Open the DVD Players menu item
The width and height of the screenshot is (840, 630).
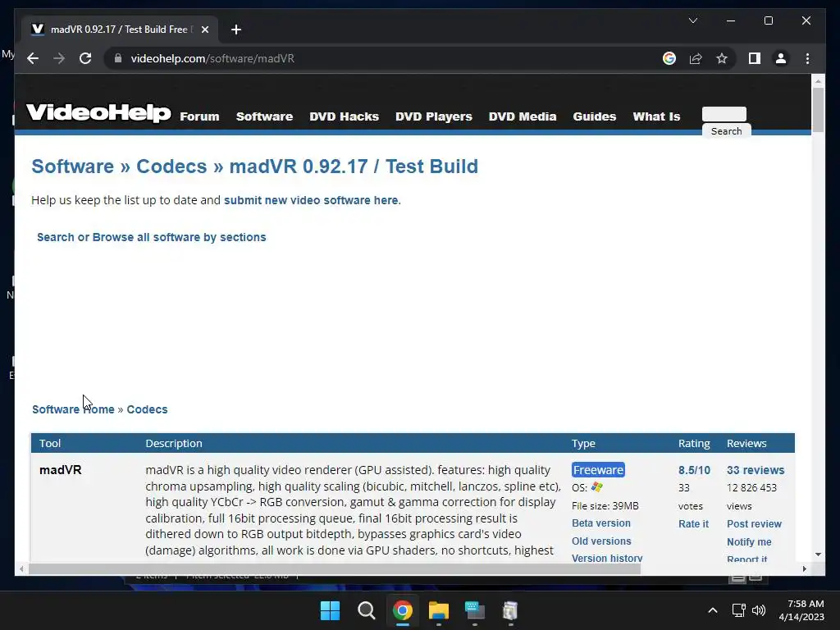click(434, 116)
